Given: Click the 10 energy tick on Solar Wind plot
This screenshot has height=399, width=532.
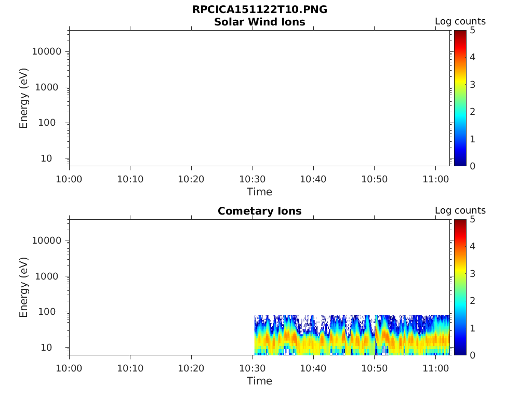Looking at the screenshot, I should (46, 158).
